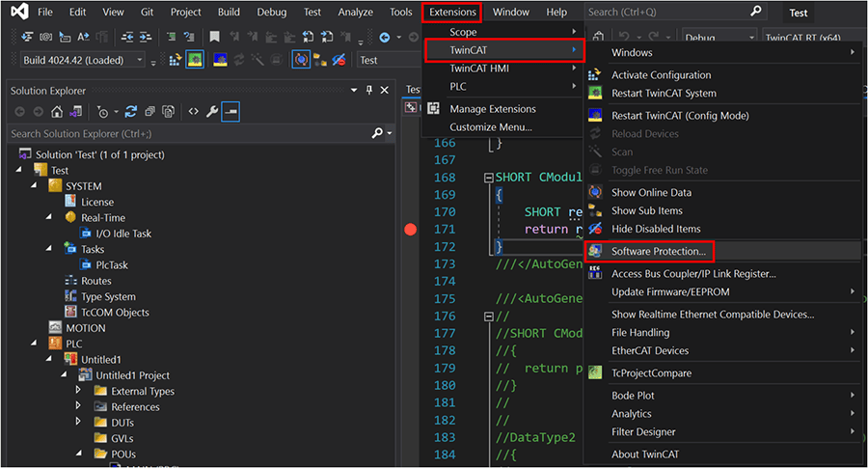868x468 pixels.
Task: Open the TwinCAT HMI submenu
Action: coord(502,69)
